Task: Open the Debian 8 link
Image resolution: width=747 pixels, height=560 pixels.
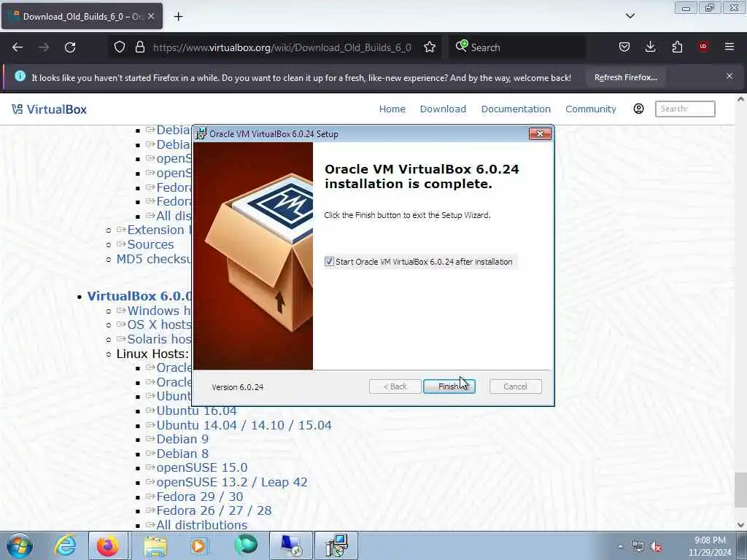Action: (182, 454)
